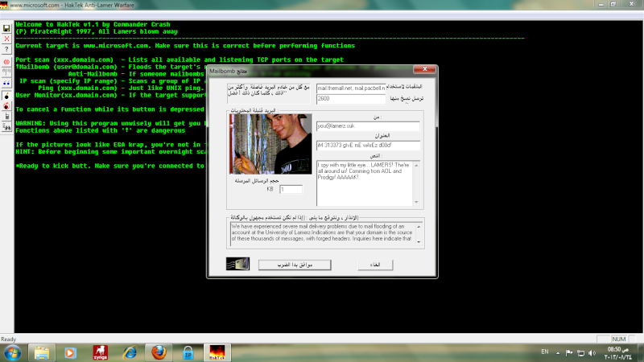Open Internet Explorer from the taskbar
Image resolution: width=644 pixels, height=362 pixels.
point(130,353)
